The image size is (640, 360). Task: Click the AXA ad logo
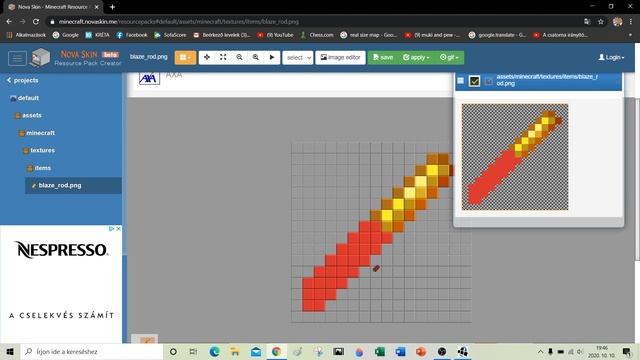[x=149, y=78]
